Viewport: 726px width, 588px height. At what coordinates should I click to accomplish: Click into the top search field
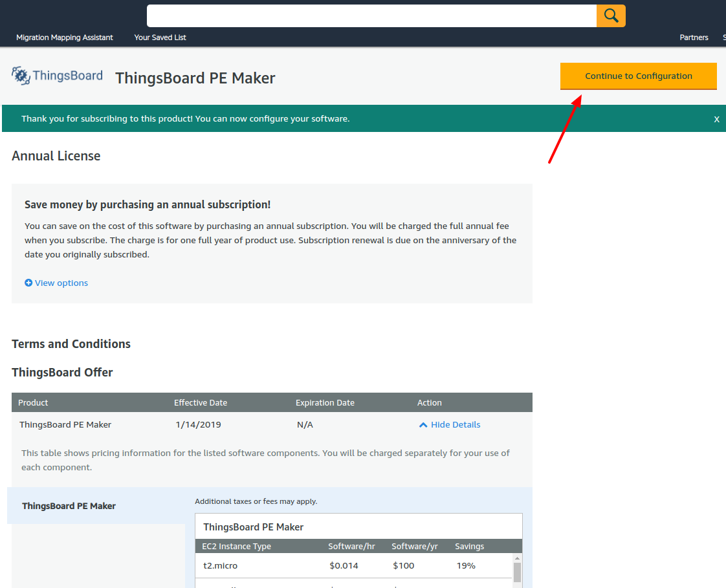pos(371,16)
